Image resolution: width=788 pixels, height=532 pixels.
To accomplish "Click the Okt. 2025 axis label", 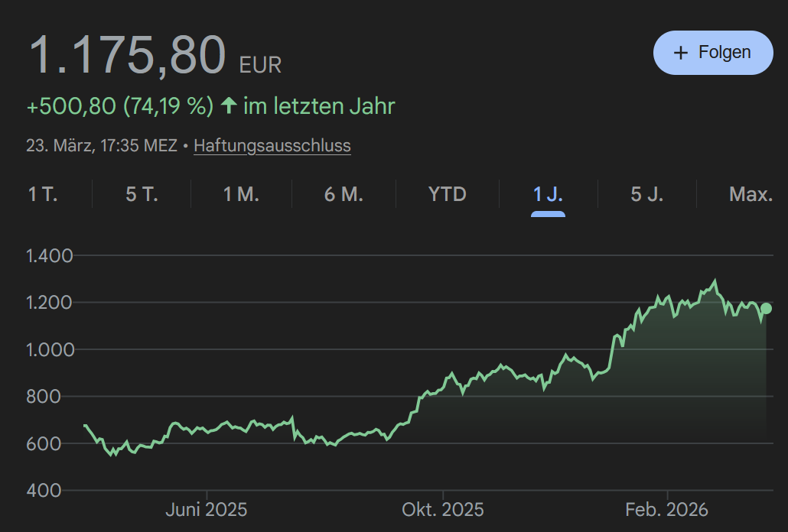I will [x=443, y=509].
